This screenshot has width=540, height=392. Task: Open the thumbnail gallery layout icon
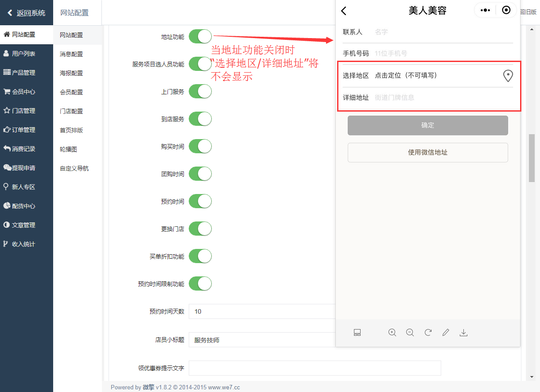click(357, 333)
